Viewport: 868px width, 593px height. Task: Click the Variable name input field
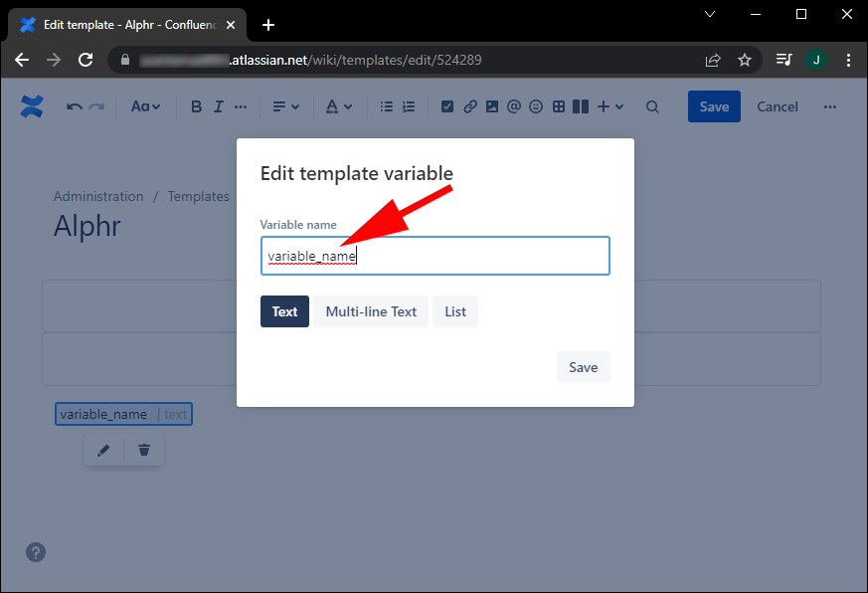tap(435, 256)
